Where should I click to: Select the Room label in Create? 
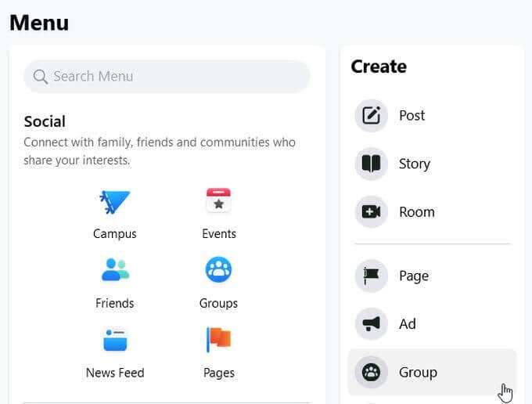point(416,211)
